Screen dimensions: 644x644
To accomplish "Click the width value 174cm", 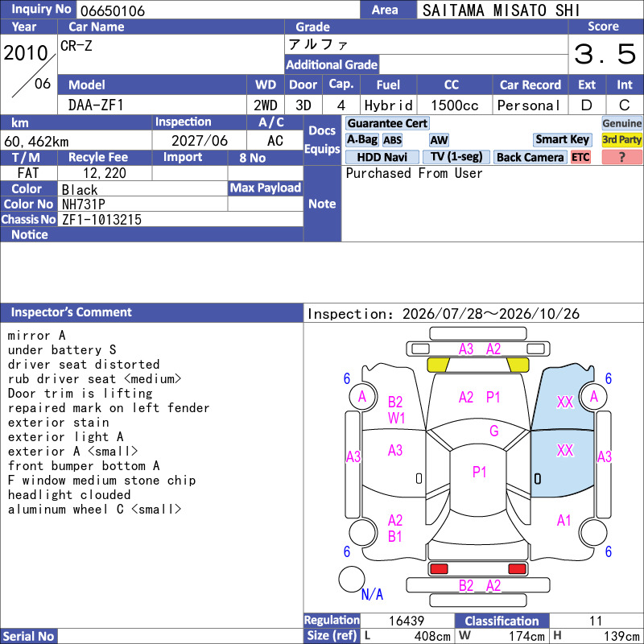I will click(x=527, y=636).
